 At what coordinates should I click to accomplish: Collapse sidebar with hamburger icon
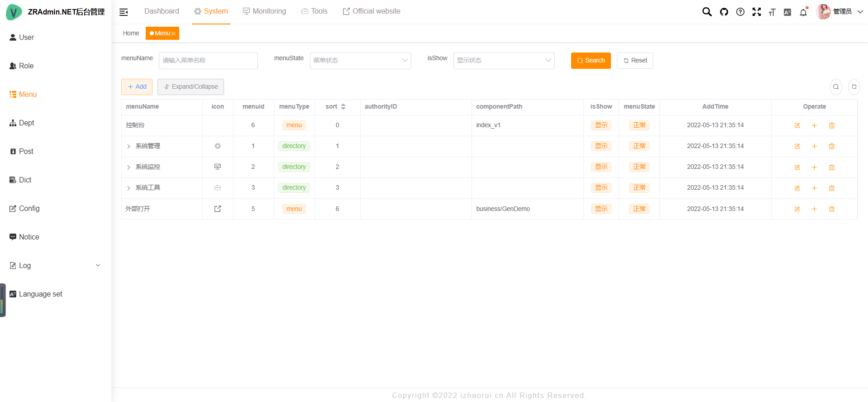tap(124, 12)
